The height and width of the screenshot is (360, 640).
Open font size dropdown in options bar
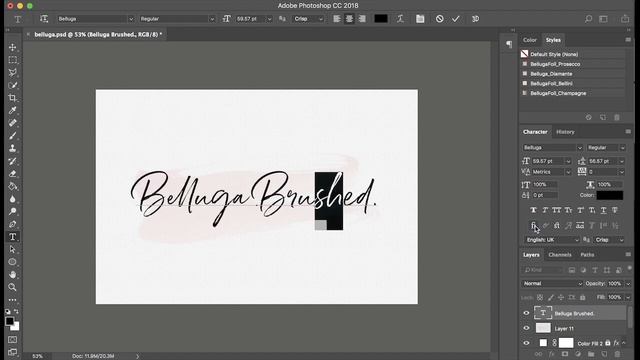click(269, 19)
